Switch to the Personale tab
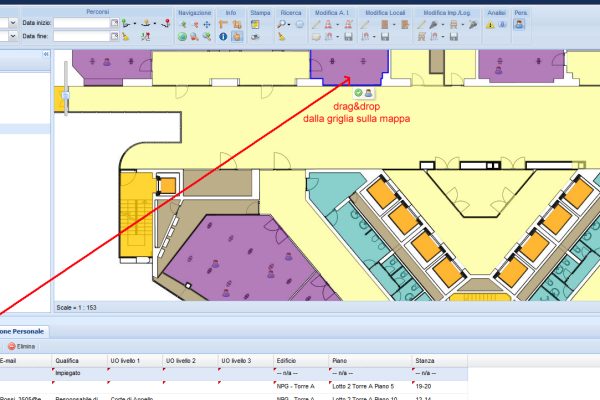The width and height of the screenshot is (600, 400). [x=22, y=331]
